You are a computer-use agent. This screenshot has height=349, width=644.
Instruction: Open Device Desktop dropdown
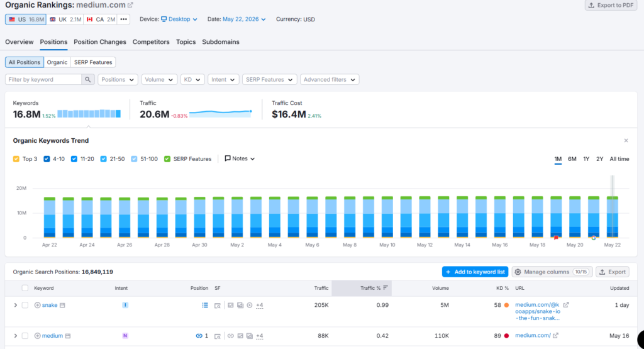(179, 19)
